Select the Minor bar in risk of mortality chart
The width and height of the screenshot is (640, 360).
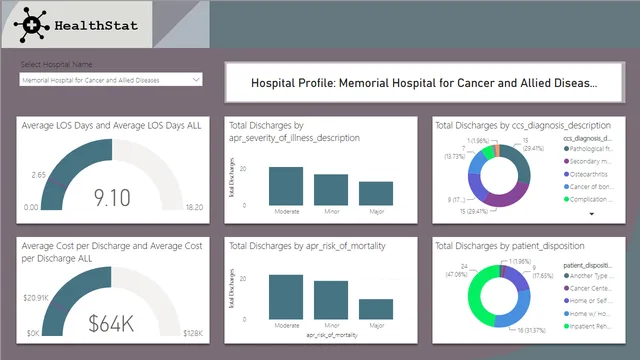coord(331,300)
